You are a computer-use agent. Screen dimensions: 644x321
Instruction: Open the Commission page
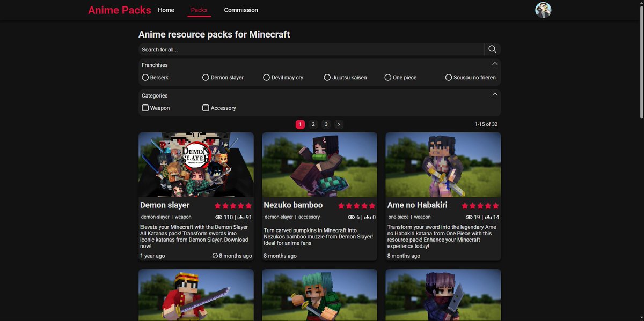[x=241, y=10]
